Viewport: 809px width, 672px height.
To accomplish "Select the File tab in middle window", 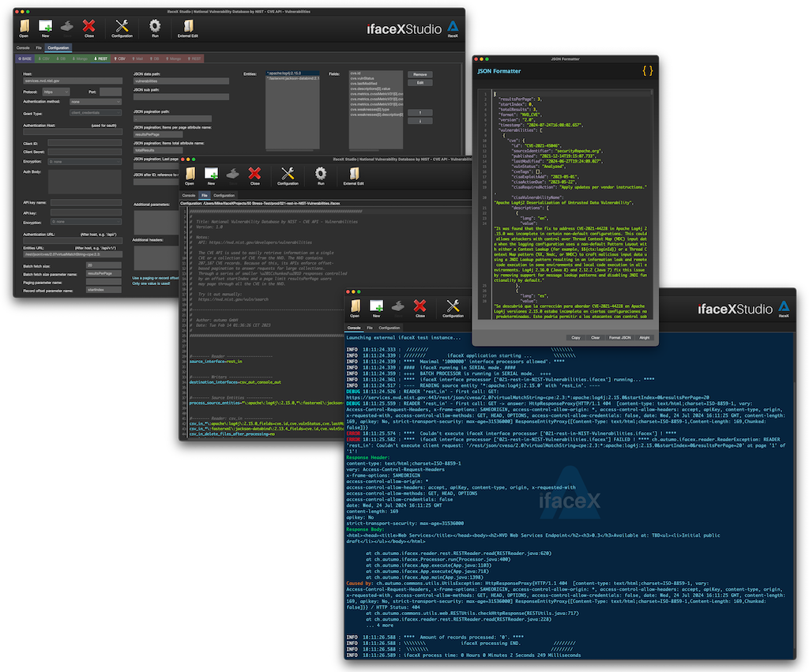I will 205,194.
